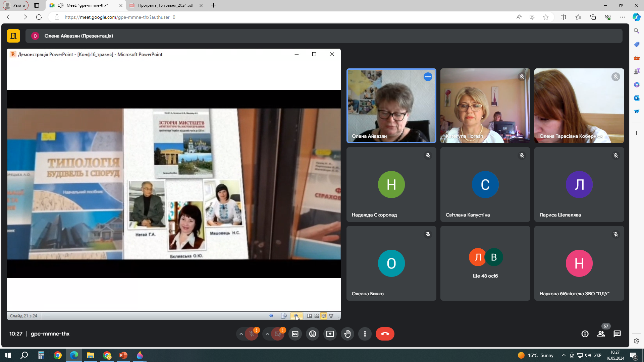The height and width of the screenshot is (362, 644).
Task: Toggle the disabled camera button
Action: tap(278, 334)
